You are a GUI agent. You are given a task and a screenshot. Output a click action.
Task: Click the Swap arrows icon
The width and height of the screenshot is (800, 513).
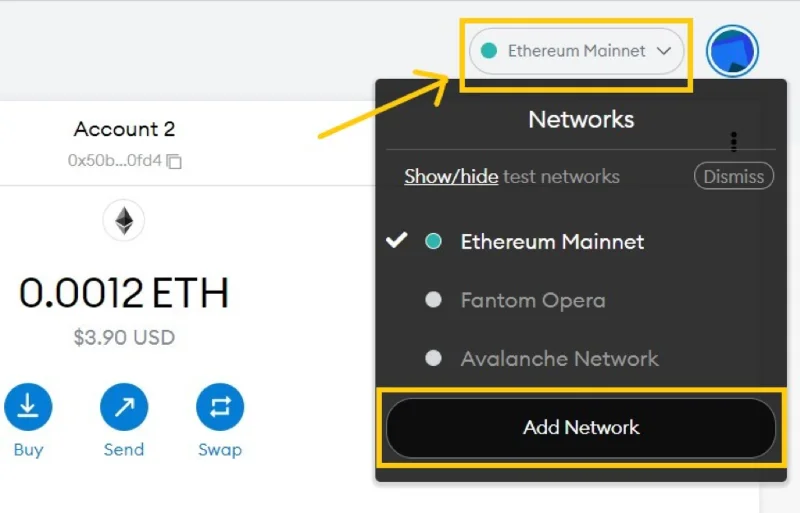click(x=220, y=407)
